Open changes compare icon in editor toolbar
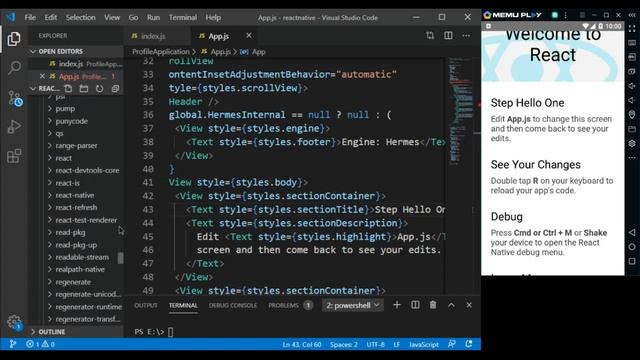640x360 pixels. (430, 36)
